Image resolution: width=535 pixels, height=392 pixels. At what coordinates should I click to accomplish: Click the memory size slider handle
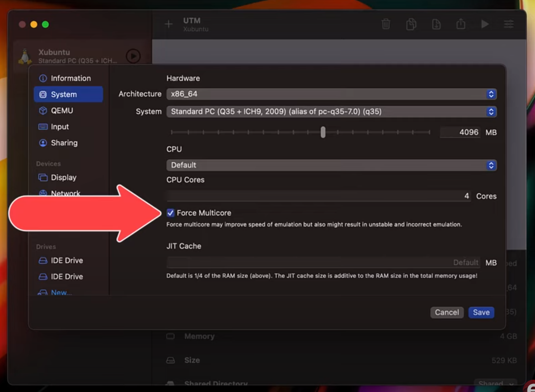[323, 132]
